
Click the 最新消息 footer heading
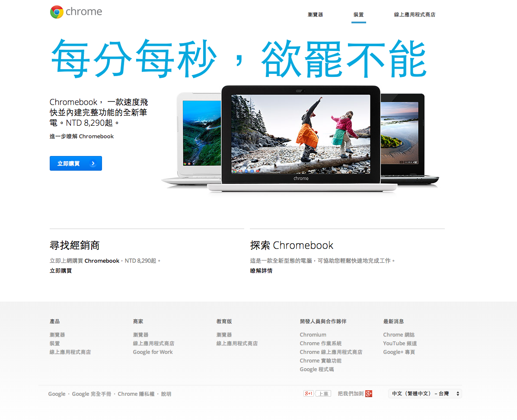tap(393, 321)
